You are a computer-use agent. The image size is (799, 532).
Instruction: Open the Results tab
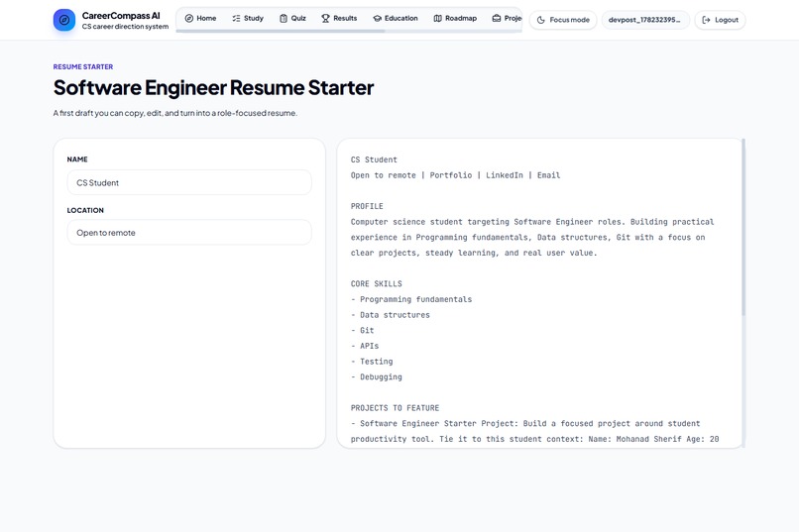[339, 18]
